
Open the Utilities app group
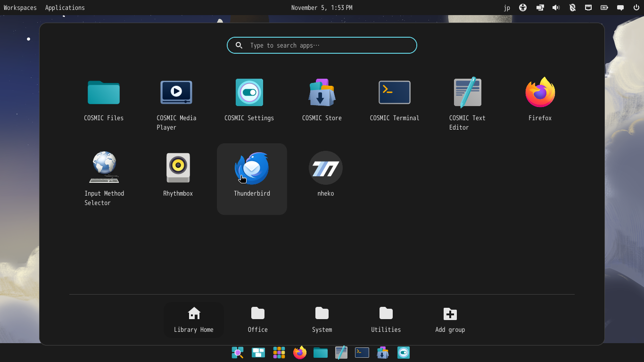click(386, 320)
